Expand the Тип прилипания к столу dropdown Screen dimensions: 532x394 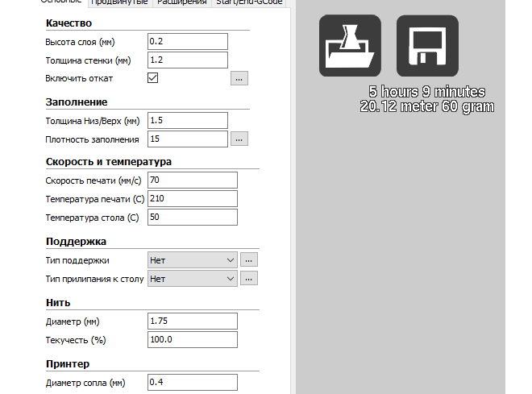(x=193, y=279)
